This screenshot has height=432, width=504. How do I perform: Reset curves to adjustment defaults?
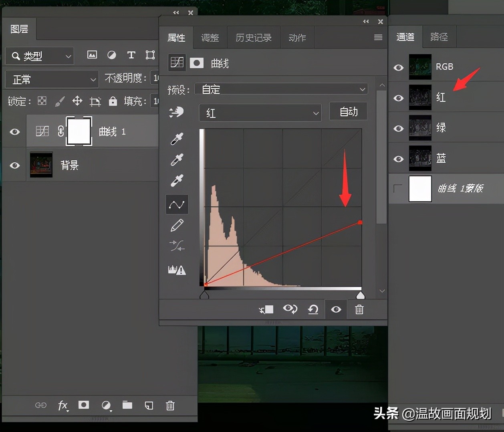[x=313, y=309]
